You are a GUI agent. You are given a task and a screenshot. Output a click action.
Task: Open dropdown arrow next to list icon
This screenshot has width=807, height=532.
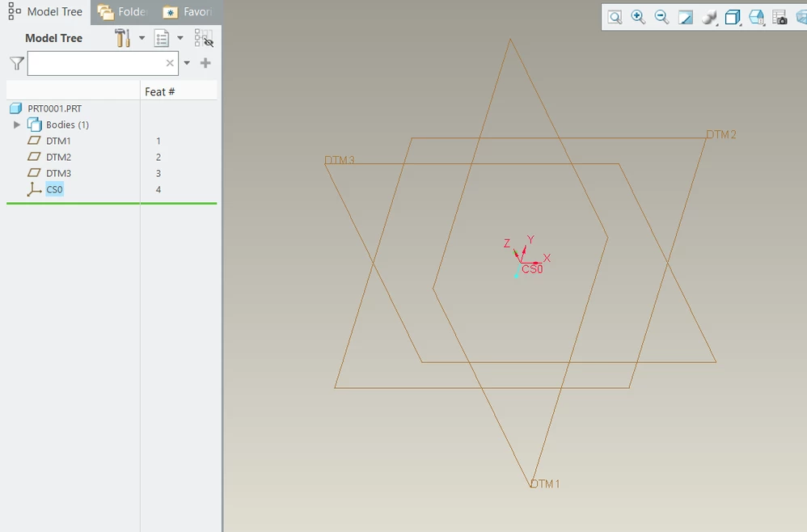(180, 38)
